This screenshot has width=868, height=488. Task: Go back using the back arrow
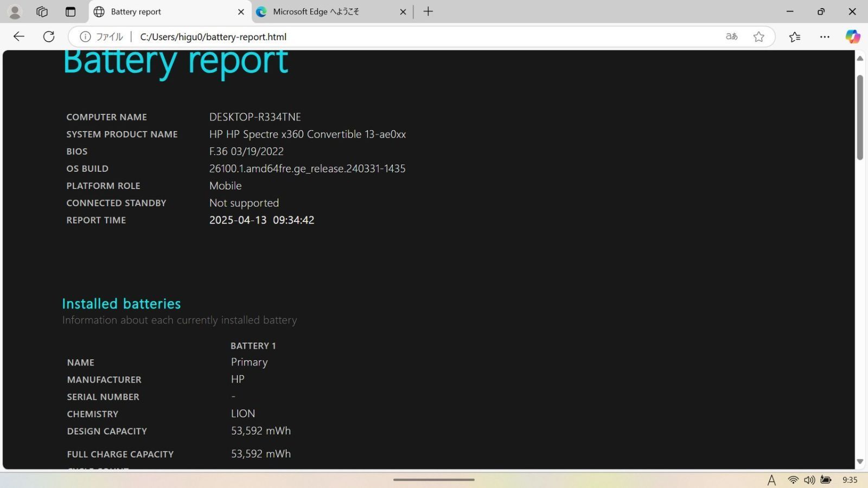click(19, 36)
